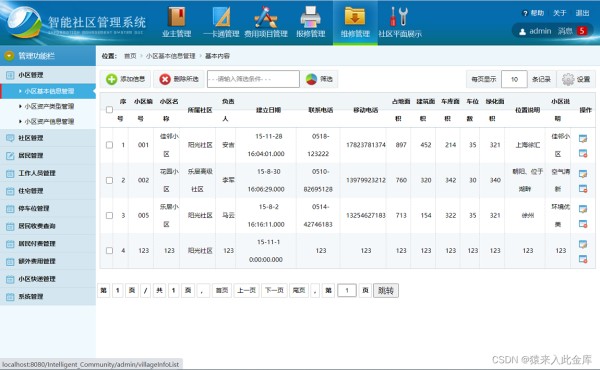Open the gear 设置 settings button
600x370 pixels.
pyautogui.click(x=576, y=79)
